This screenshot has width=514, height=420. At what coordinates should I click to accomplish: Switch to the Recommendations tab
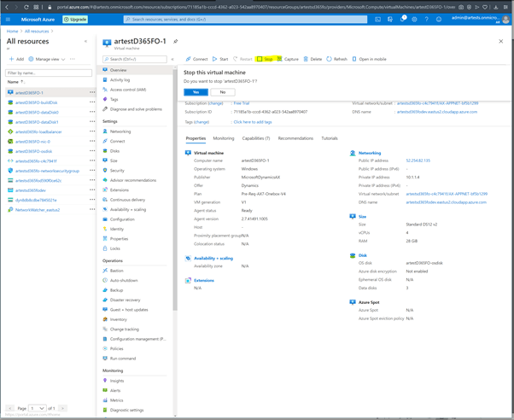(x=295, y=138)
